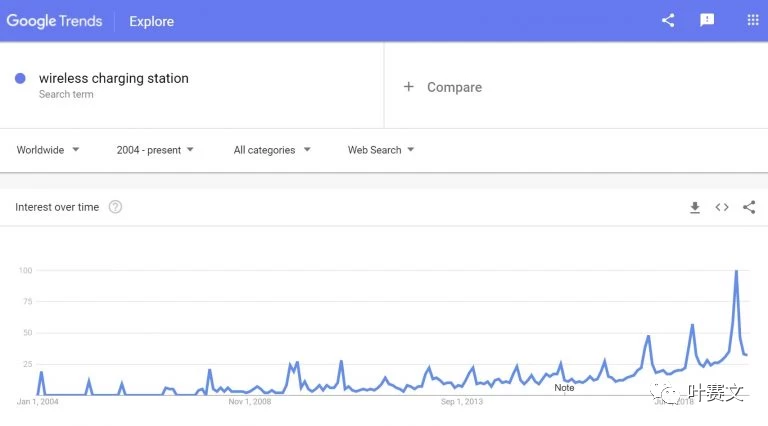Screen dimensions: 768x426
Task: Click the highest peak at 100 on chart
Action: point(736,271)
